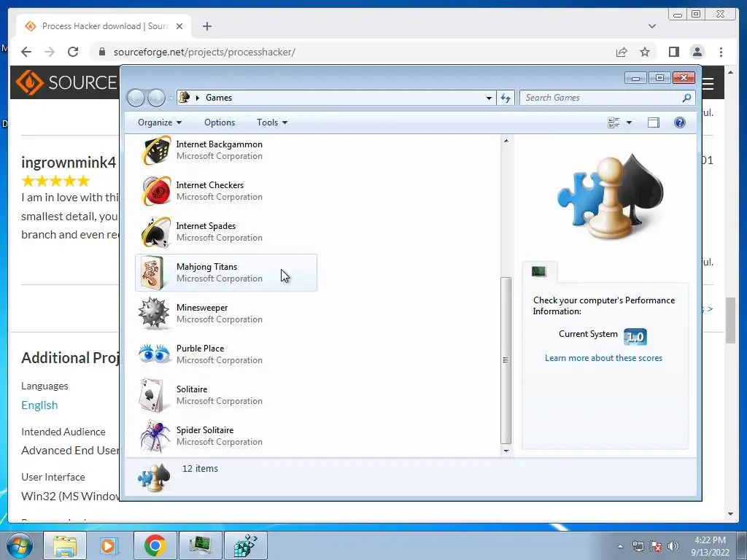Image resolution: width=747 pixels, height=560 pixels.
Task: Select Mahjong Titans tile icon
Action: (152, 273)
